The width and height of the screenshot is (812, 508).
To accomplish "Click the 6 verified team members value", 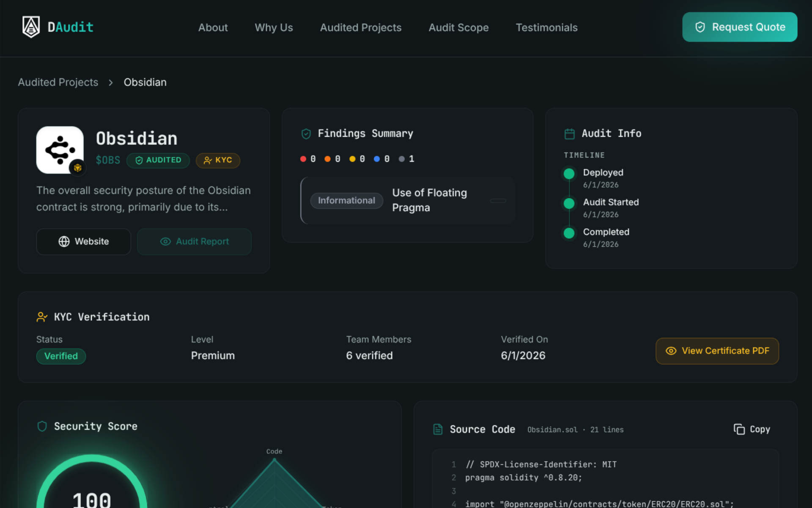I will (369, 356).
